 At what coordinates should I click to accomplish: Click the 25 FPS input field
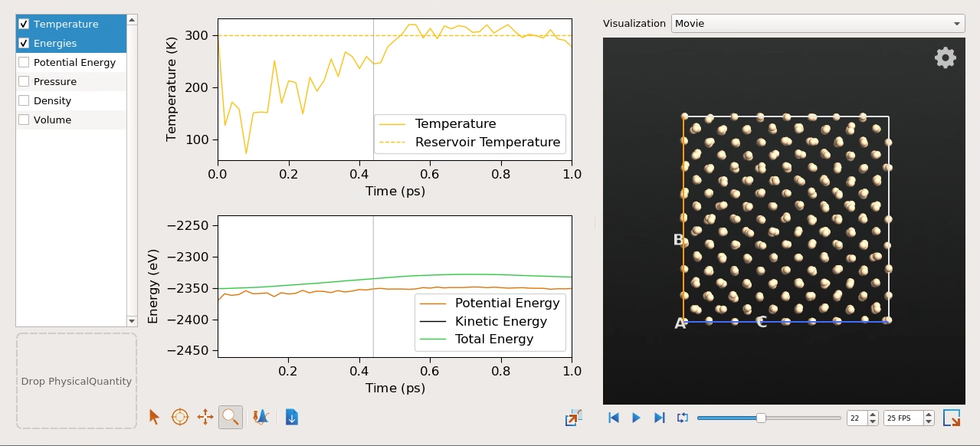click(903, 418)
